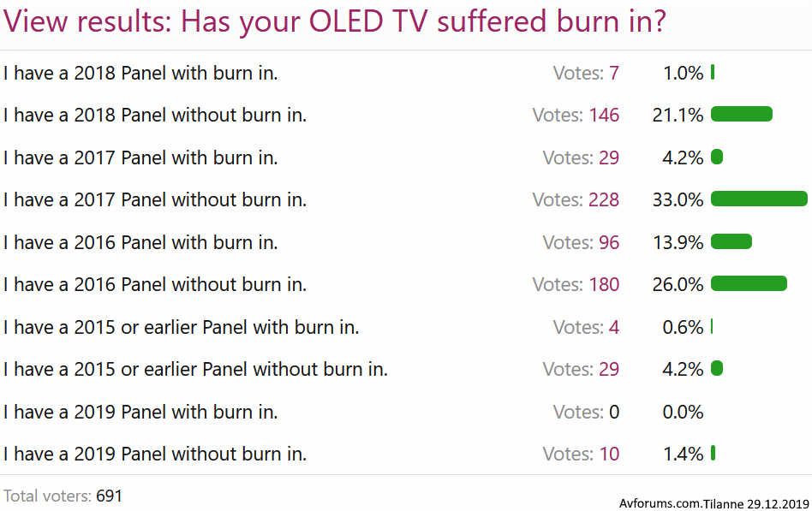Viewport: 812px width, 511px height.
Task: Click the 96 votes count link
Action: (x=608, y=243)
